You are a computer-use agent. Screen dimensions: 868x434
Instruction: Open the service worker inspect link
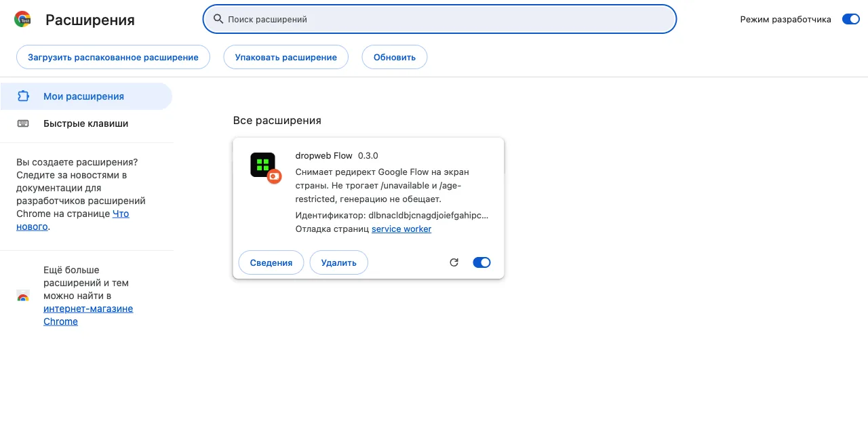(x=401, y=229)
